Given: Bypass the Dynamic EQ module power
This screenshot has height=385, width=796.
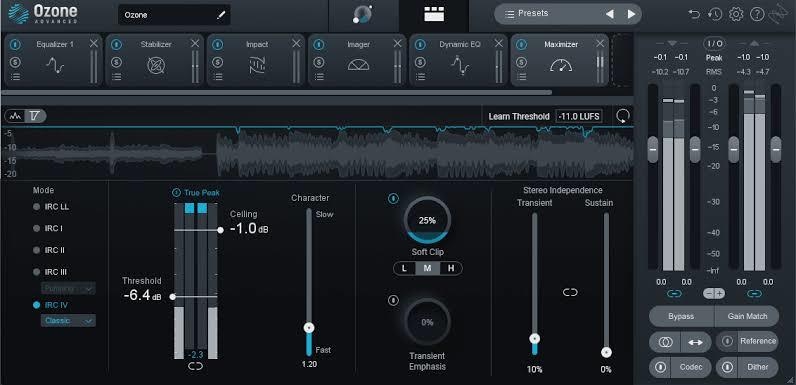Looking at the screenshot, I should (x=420, y=45).
